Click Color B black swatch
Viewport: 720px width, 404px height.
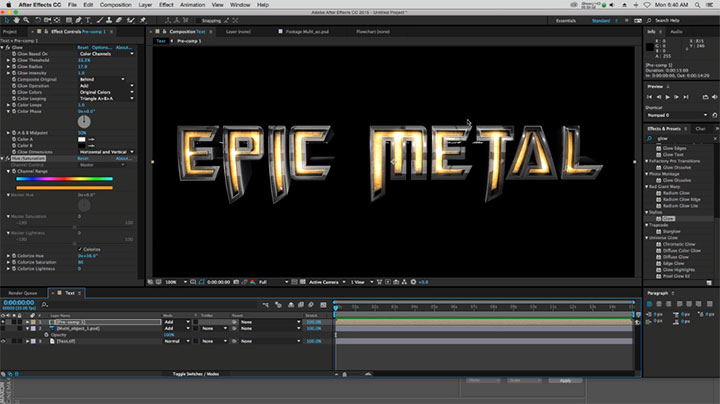(82, 146)
